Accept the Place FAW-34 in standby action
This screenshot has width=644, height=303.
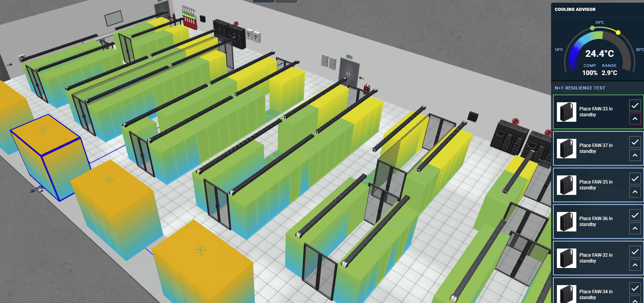(635, 288)
